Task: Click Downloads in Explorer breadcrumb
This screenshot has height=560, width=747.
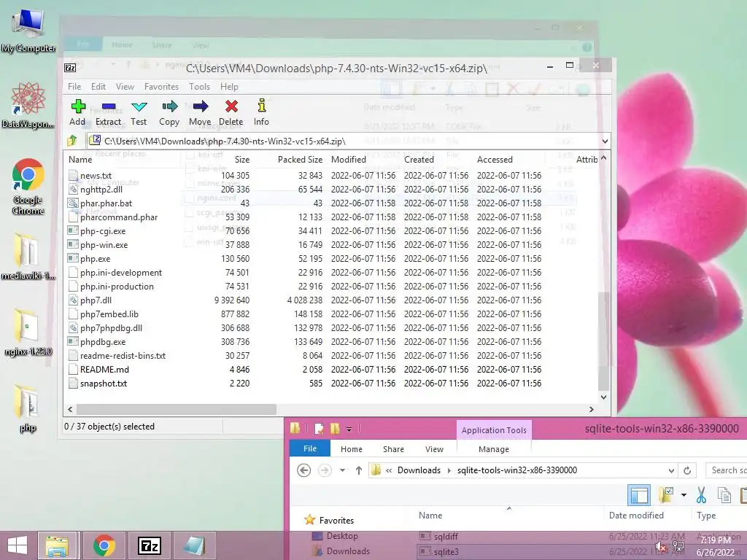Action: (419, 470)
